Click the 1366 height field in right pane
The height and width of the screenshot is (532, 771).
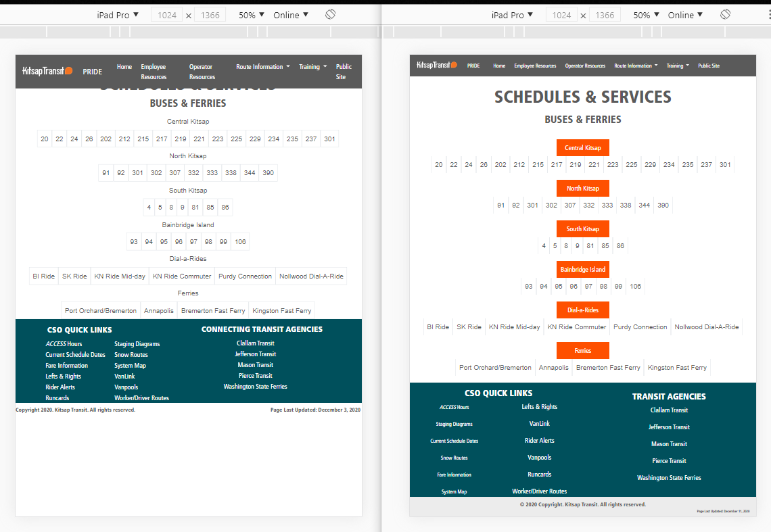tap(605, 15)
